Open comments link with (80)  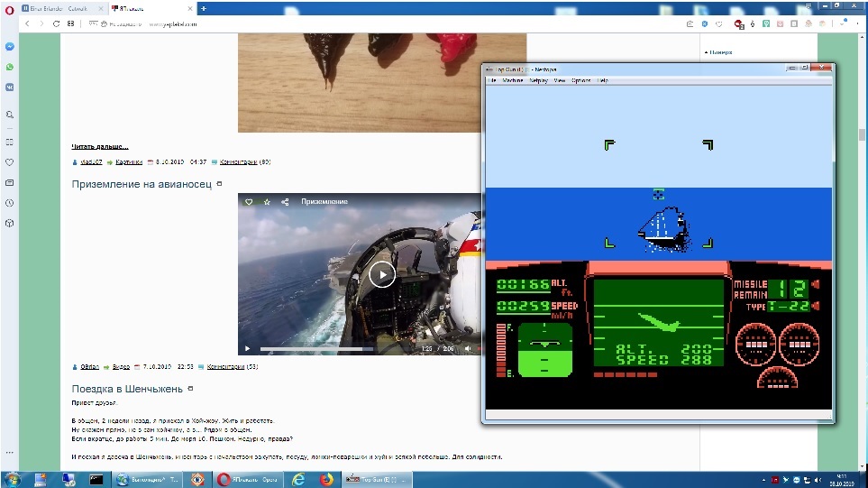point(245,162)
